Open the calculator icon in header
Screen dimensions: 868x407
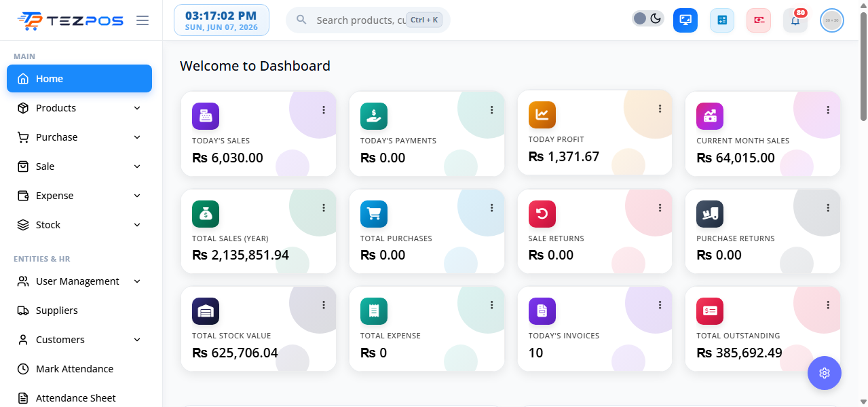tap(722, 20)
